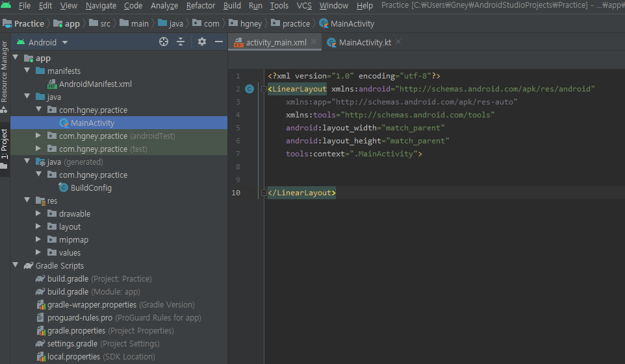Expand the mipmap folder
625x364 pixels.
tap(38, 239)
